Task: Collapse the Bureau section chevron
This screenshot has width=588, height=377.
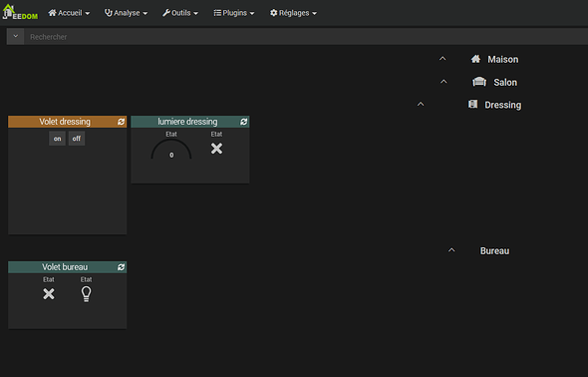Action: point(451,250)
